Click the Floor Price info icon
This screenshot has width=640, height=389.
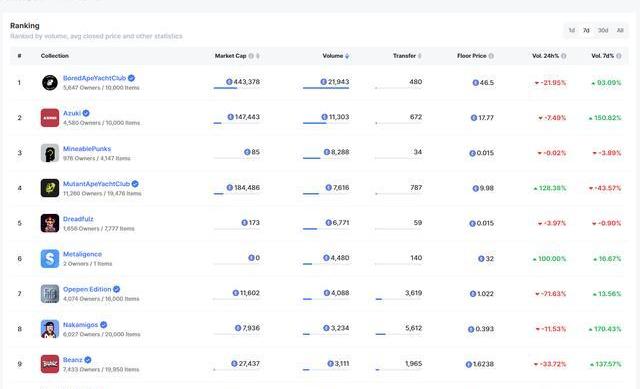click(x=491, y=56)
